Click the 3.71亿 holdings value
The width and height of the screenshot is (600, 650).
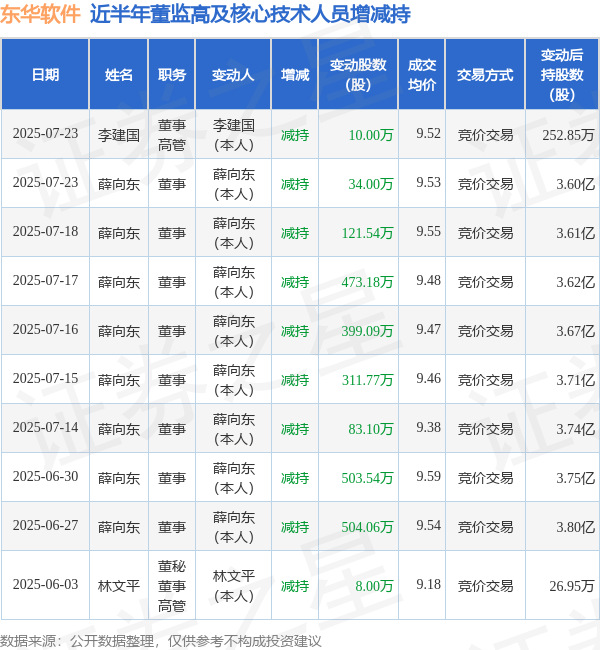point(576,380)
